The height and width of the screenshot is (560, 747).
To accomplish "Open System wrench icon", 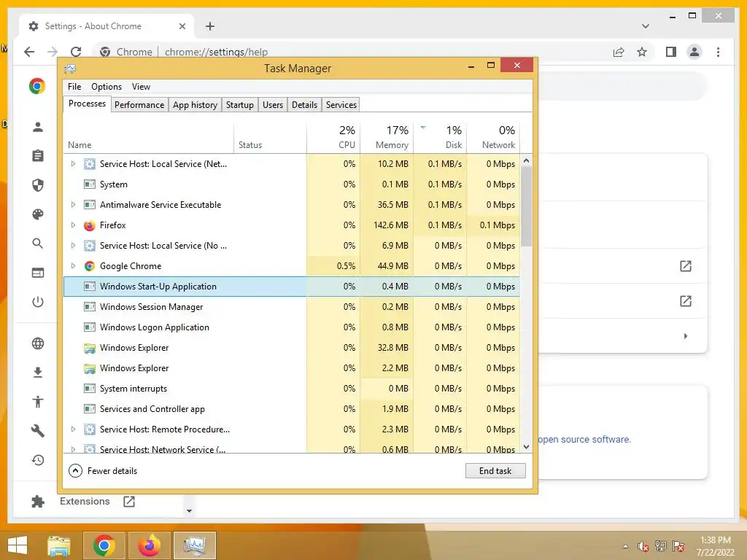I will pos(38,431).
